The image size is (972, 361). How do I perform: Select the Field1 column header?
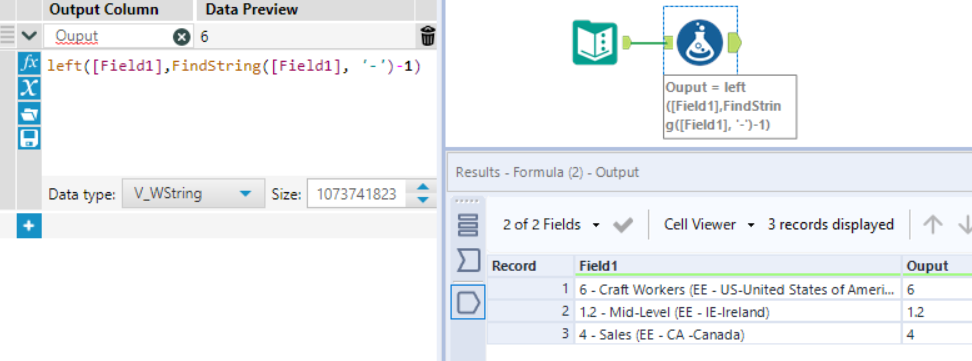(737, 265)
